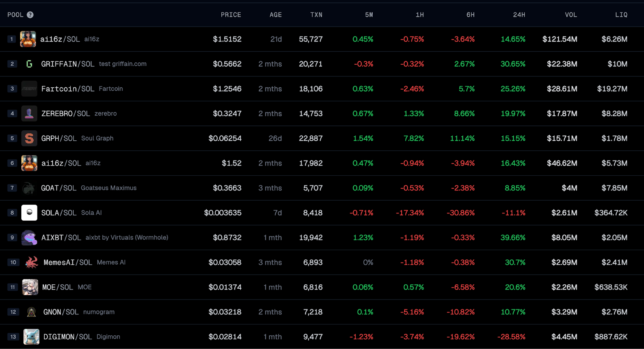
Task: Click the $121.54M volume value
Action: (x=559, y=39)
